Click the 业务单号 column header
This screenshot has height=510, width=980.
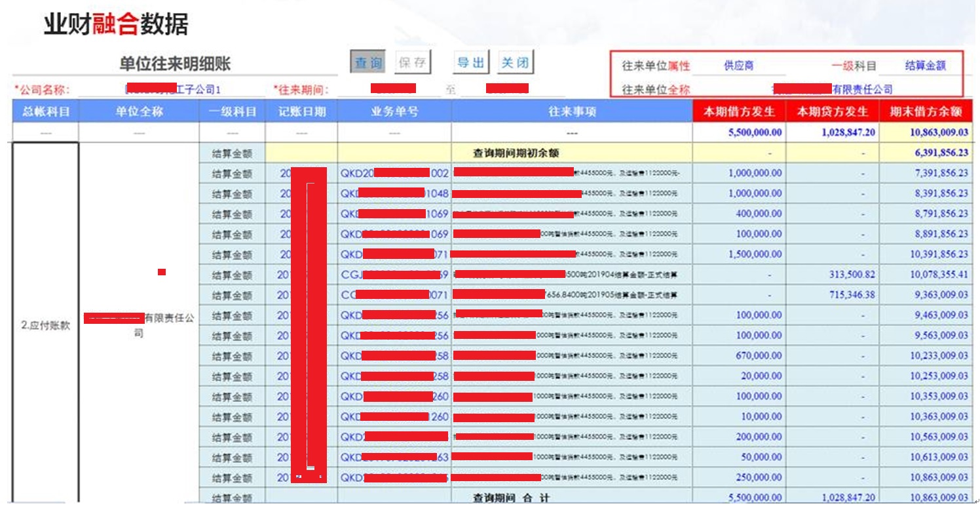pos(394,112)
